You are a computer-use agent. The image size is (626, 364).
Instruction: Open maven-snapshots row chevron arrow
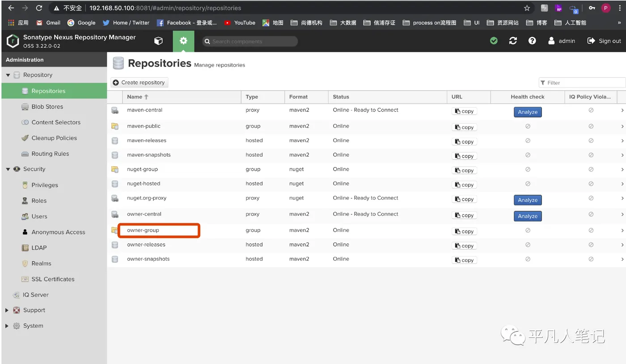click(622, 155)
